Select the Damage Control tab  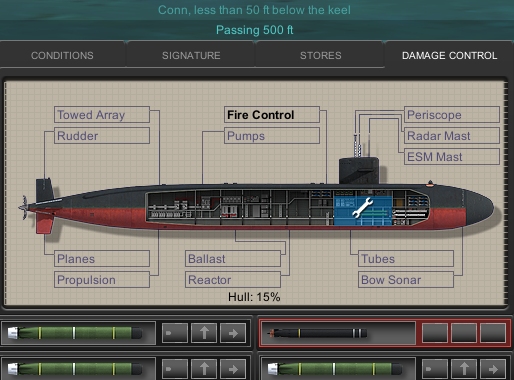coord(449,55)
